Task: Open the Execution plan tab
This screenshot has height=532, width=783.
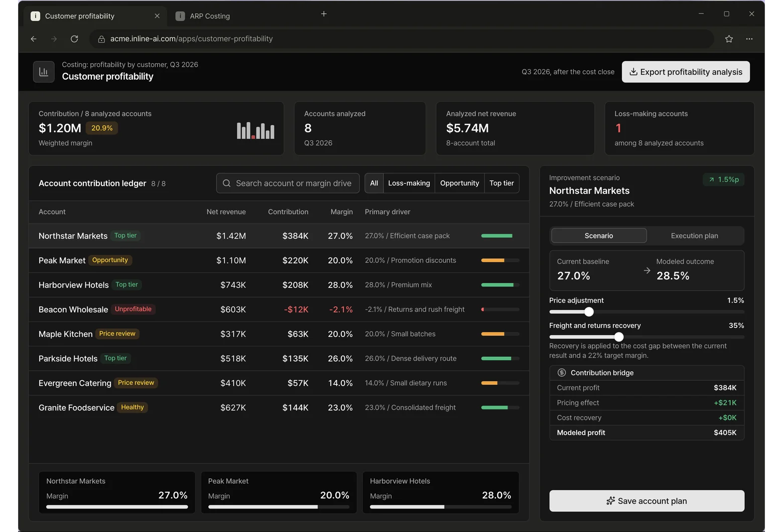Action: point(695,235)
